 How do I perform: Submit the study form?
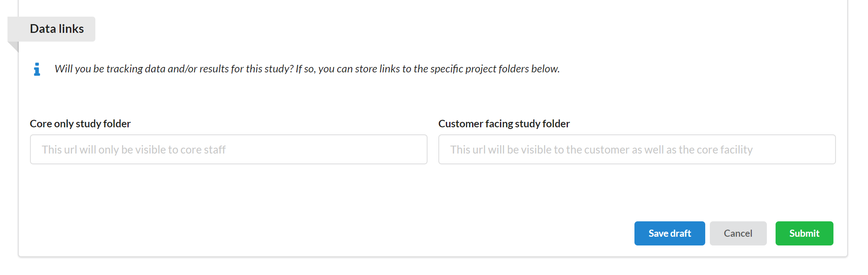tap(804, 233)
